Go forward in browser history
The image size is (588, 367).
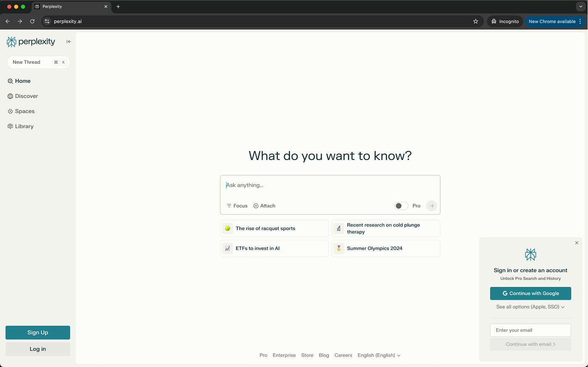20,21
